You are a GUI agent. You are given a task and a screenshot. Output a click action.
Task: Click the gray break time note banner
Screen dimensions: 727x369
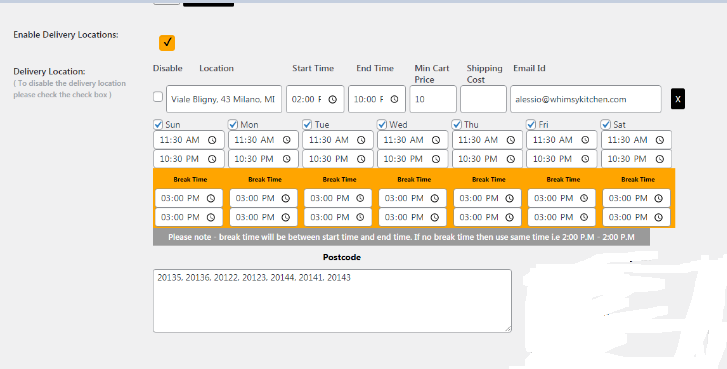(402, 237)
